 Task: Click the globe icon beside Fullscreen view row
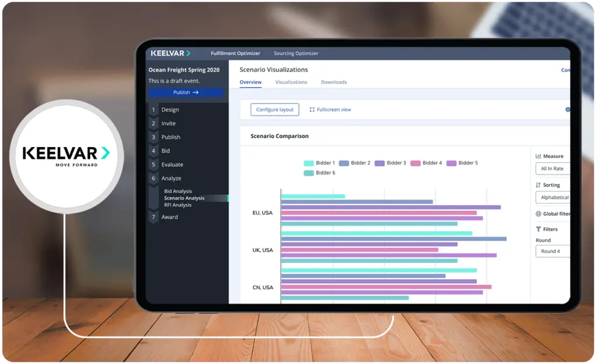567,109
